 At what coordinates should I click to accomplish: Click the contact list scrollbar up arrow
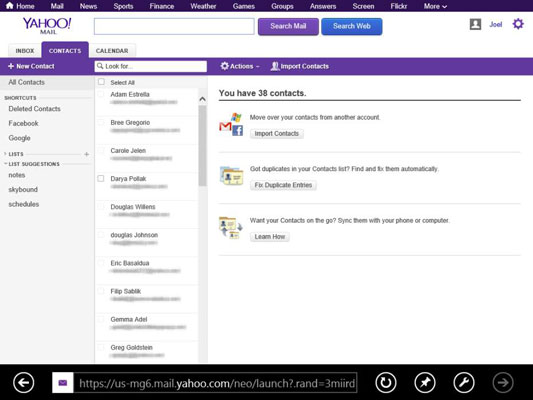[202, 99]
